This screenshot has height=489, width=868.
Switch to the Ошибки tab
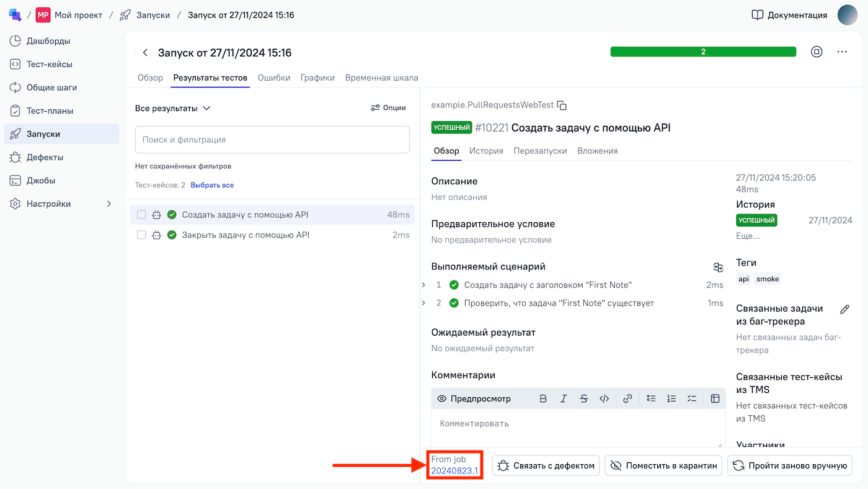(x=273, y=78)
